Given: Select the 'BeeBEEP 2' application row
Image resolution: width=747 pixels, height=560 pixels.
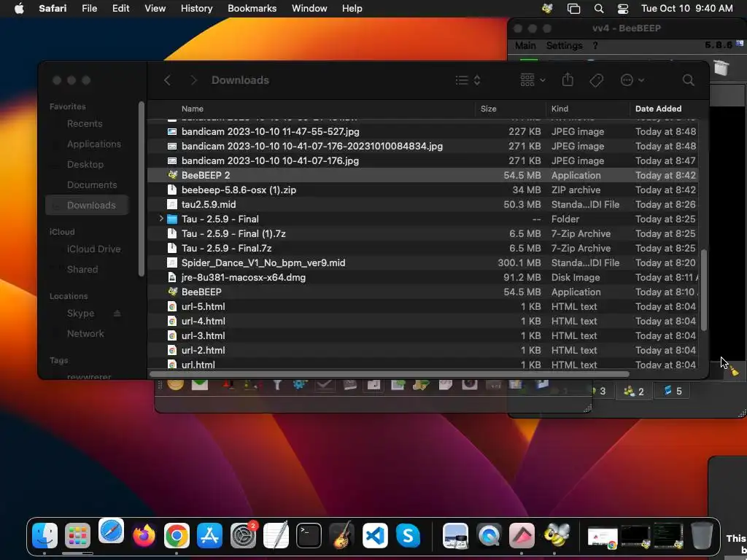Looking at the screenshot, I should [x=422, y=175].
